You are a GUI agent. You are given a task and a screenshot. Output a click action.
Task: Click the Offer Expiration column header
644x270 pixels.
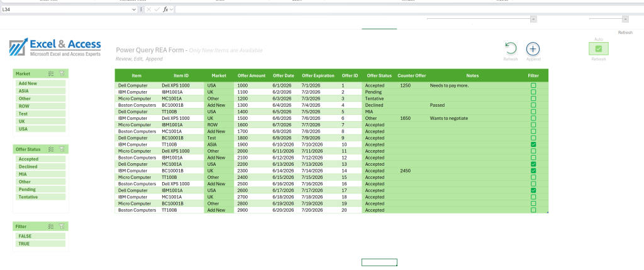point(318,75)
